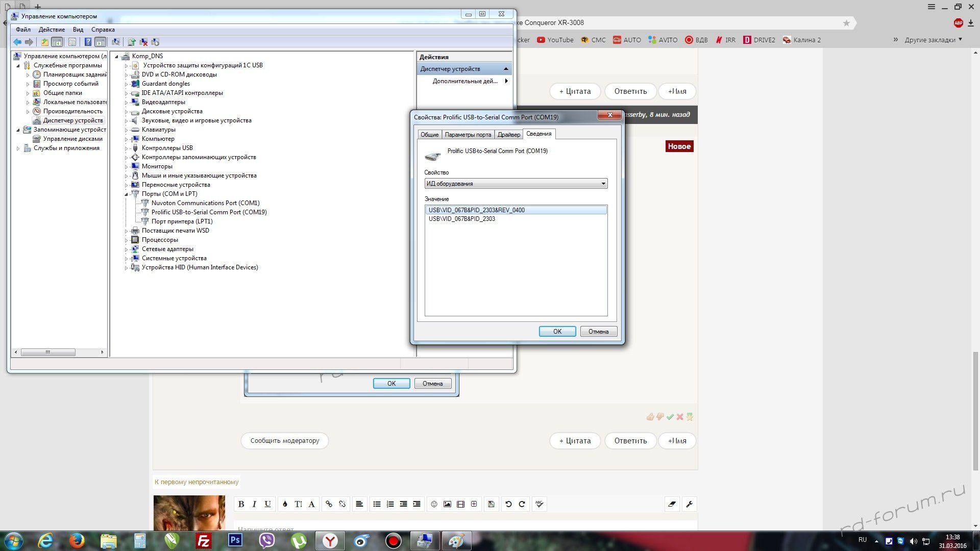Click scan for hardware changes toolbar icon
Image resolution: width=980 pixels, height=551 pixels.
click(x=116, y=42)
